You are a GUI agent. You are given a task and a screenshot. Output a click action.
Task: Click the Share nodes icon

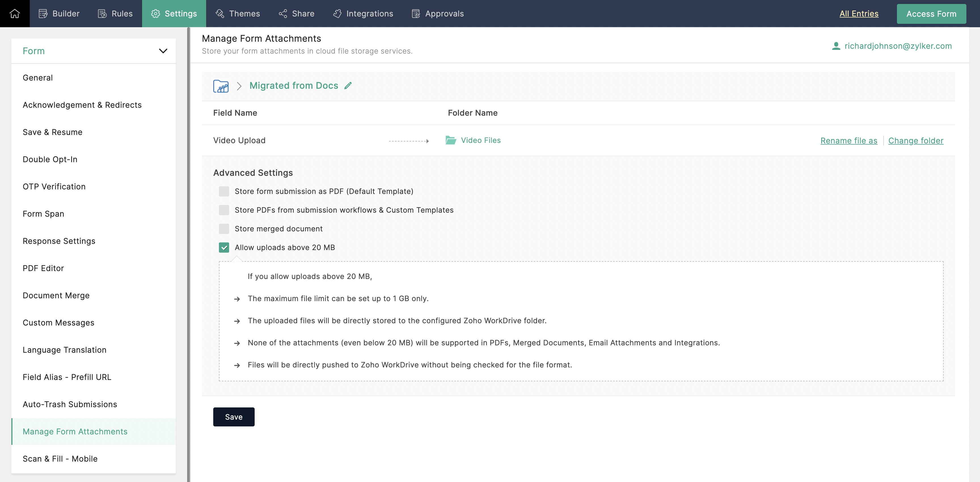[283, 14]
